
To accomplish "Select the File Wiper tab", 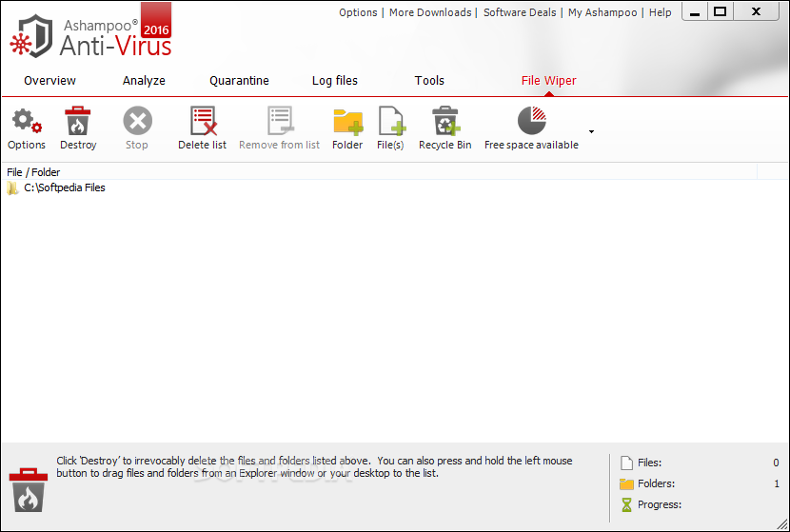I will coord(548,81).
